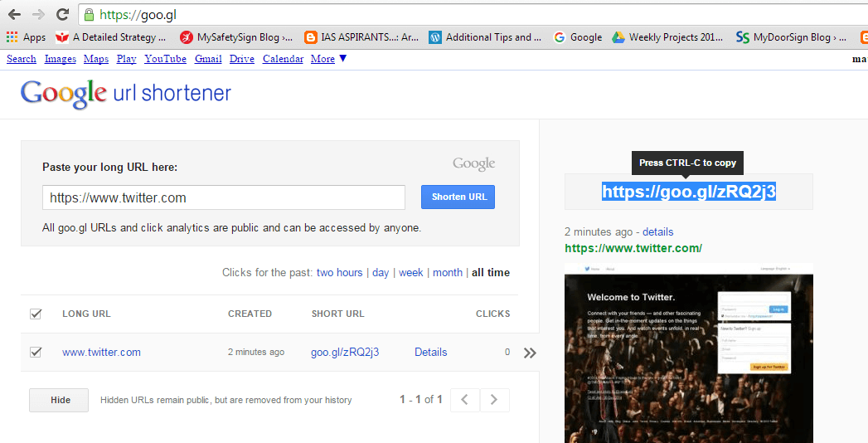Image resolution: width=868 pixels, height=443 pixels.
Task: Click the Hide button
Action: [59, 400]
